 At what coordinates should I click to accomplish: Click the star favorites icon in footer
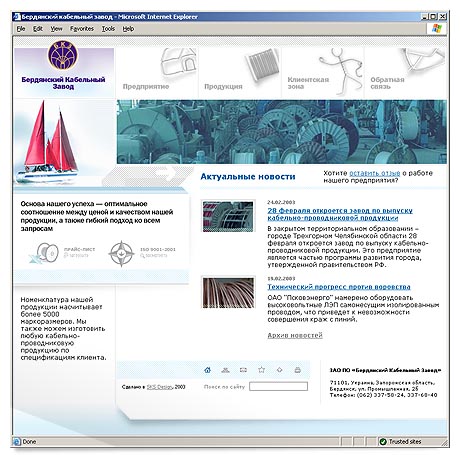click(x=262, y=370)
